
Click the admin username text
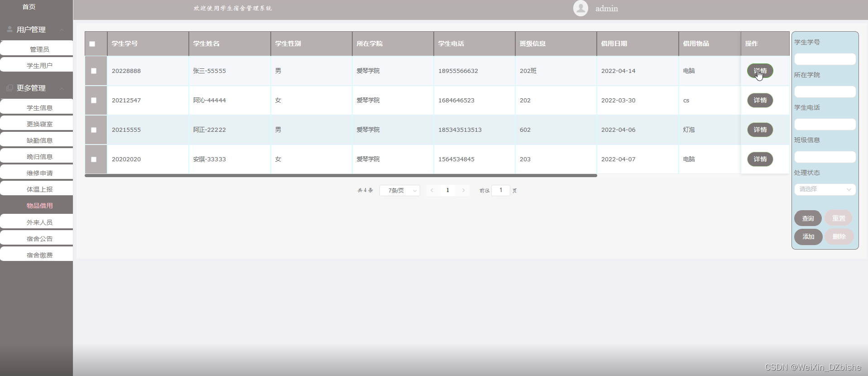pyautogui.click(x=606, y=9)
